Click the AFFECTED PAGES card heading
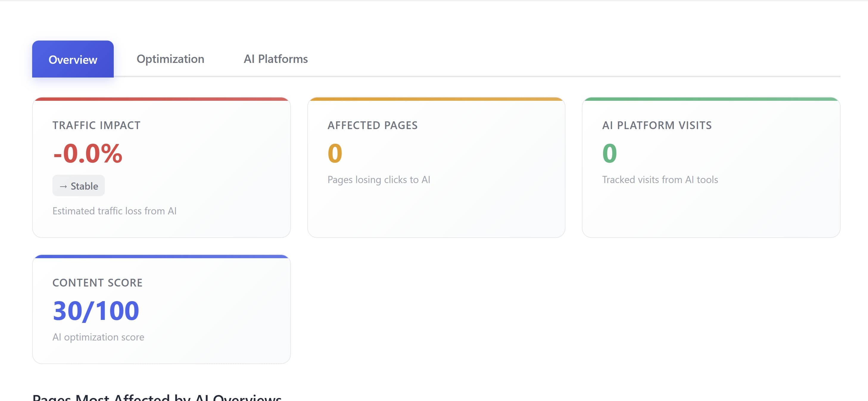This screenshot has width=868, height=401. (372, 125)
